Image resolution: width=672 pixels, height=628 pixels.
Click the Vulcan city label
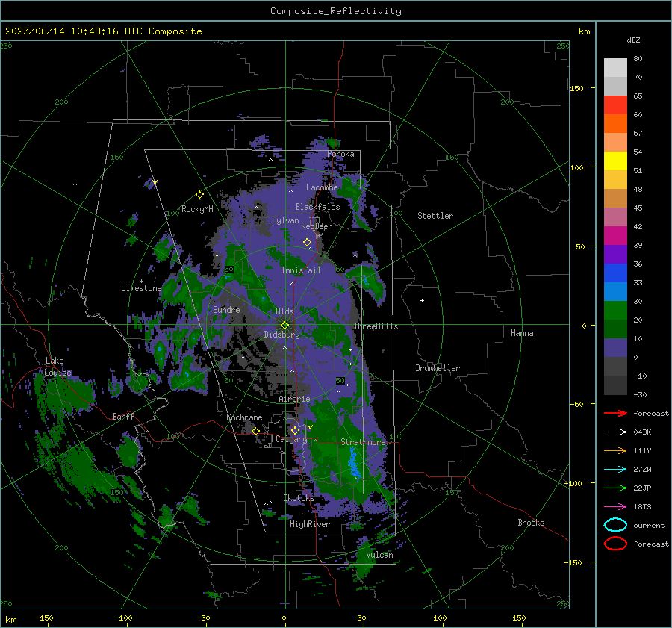click(x=380, y=555)
